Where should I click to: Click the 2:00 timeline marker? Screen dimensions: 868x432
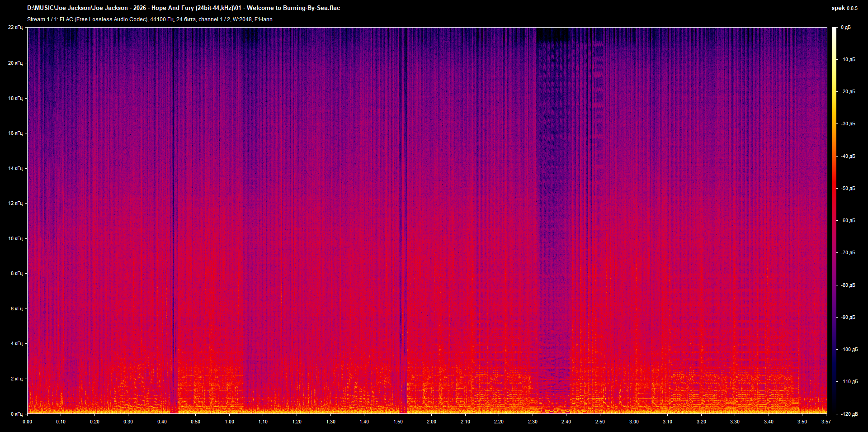pos(432,422)
